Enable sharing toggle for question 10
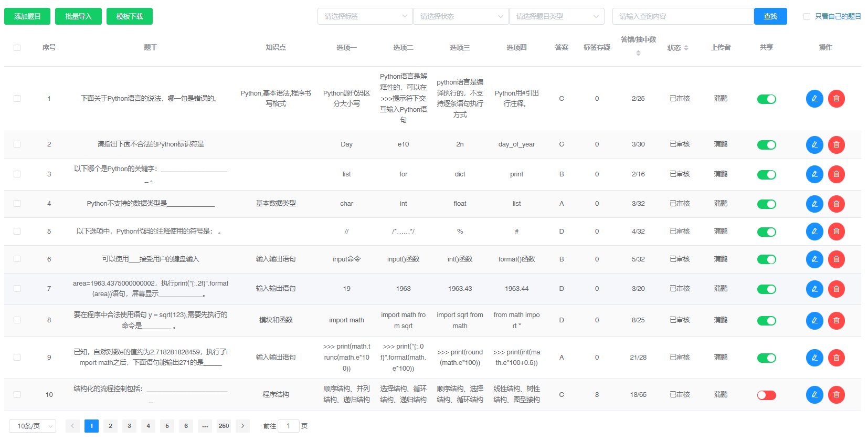Image resolution: width=868 pixels, height=441 pixels. 766,395
